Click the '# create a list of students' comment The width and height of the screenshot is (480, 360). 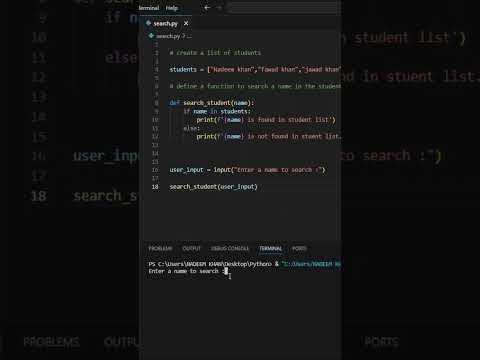click(215, 53)
